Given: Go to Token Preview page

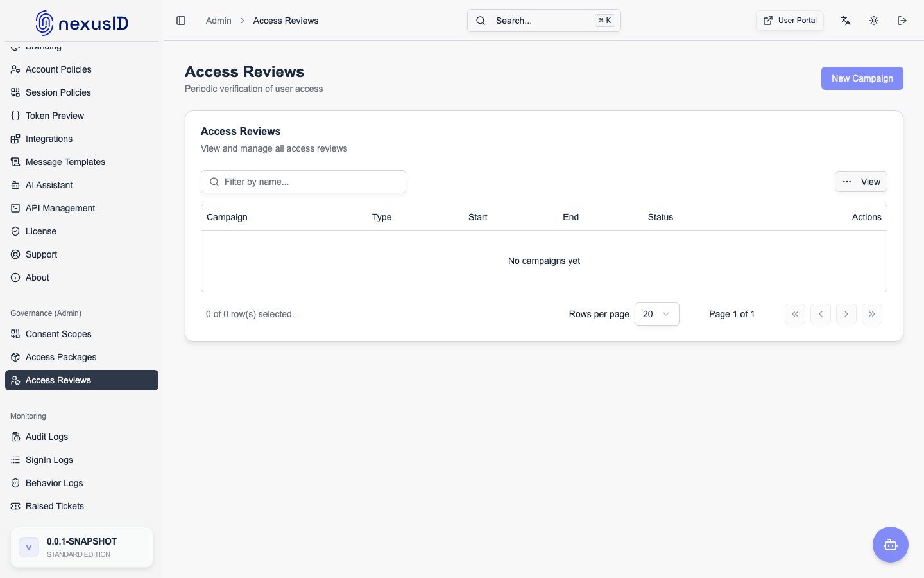Looking at the screenshot, I should point(81,116).
